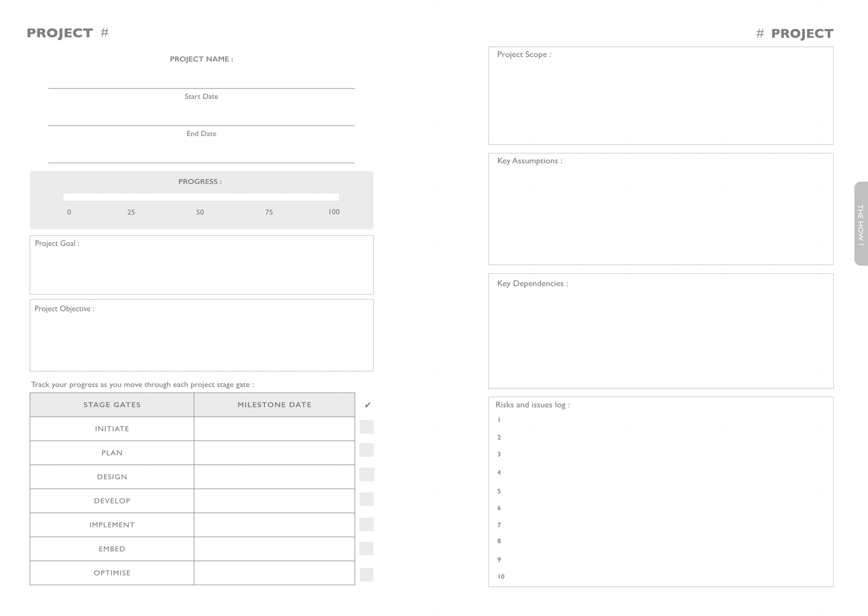Click the MILESTONE DATE column header

click(x=274, y=405)
